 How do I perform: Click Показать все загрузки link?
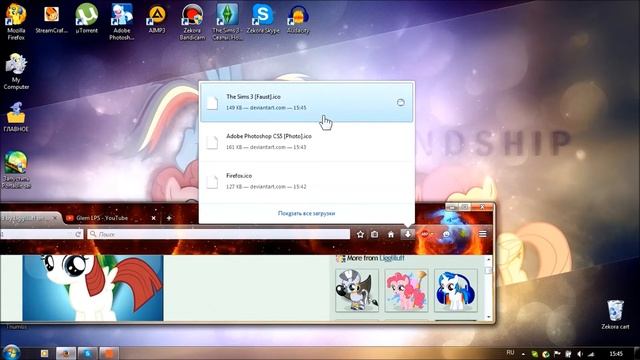pyautogui.click(x=307, y=213)
